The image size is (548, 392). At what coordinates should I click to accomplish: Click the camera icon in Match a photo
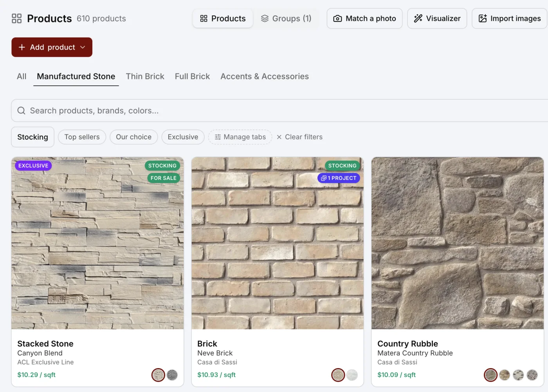(x=337, y=18)
